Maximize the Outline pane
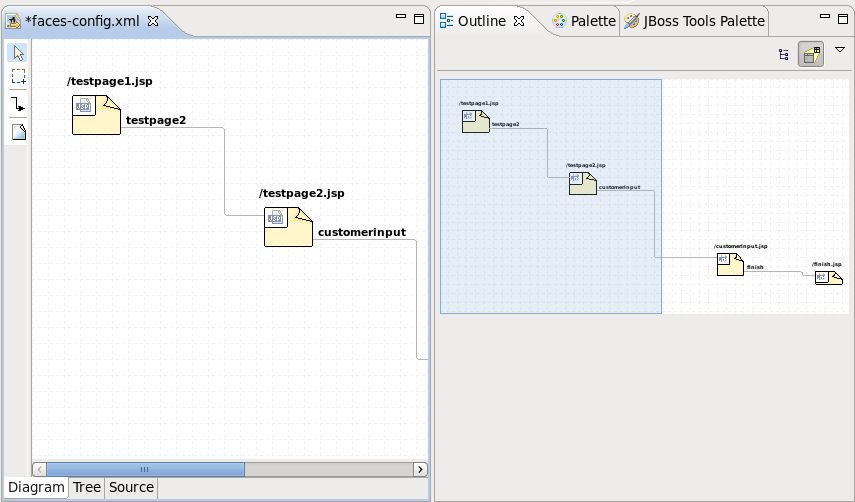The height and width of the screenshot is (502, 855). point(843,19)
